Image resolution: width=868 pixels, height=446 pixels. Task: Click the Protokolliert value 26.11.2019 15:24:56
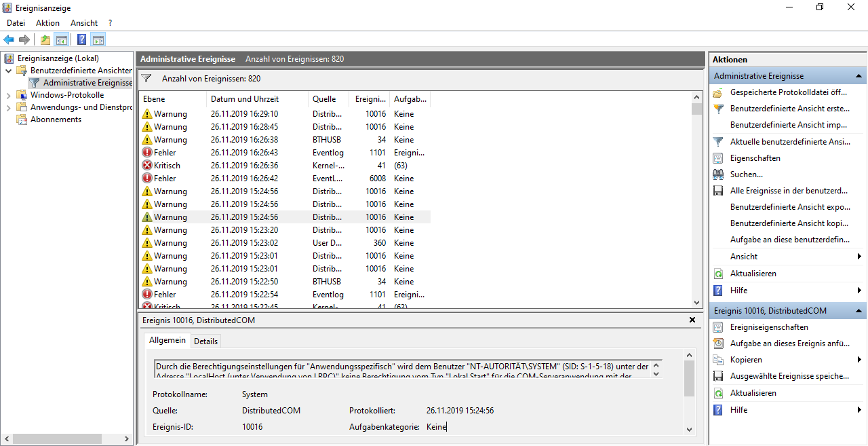coord(460,411)
